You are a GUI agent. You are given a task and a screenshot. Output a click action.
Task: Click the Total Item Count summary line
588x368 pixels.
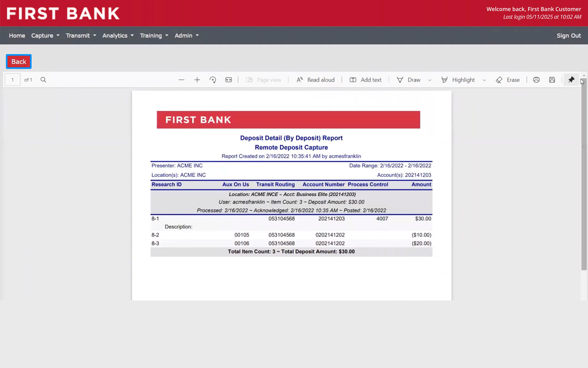pyautogui.click(x=291, y=252)
